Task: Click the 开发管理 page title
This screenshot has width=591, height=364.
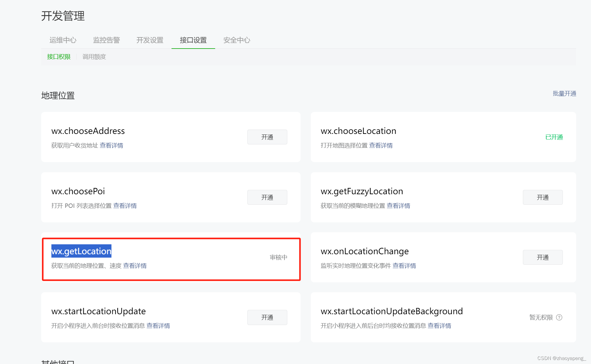Action: (63, 16)
